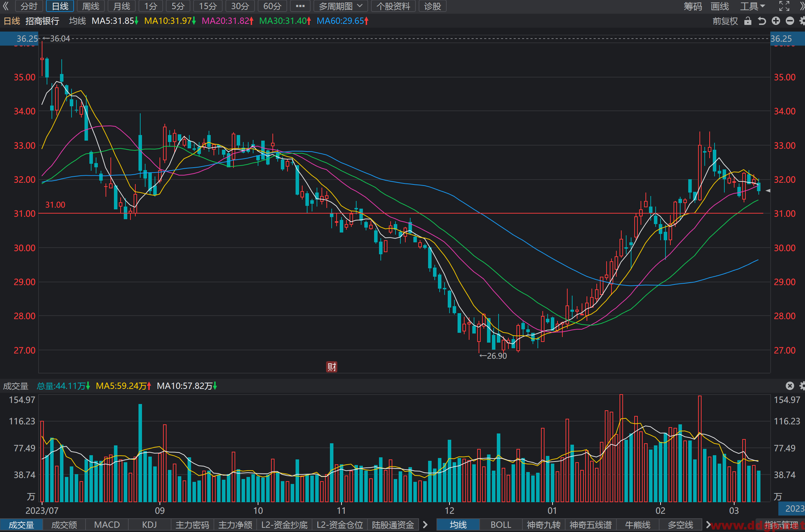Screen dimensions: 805x532
Task: Zoom in with the plus circle icon
Action: click(776, 21)
